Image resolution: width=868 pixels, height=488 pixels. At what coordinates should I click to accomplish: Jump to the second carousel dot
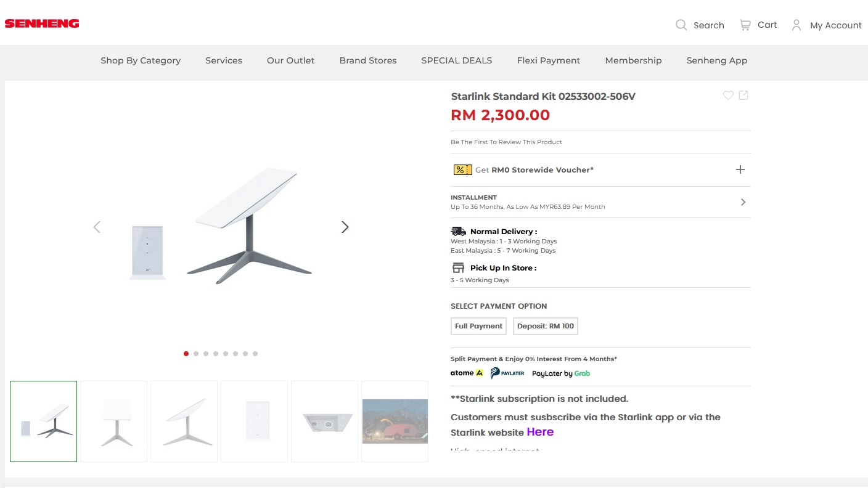click(x=196, y=354)
